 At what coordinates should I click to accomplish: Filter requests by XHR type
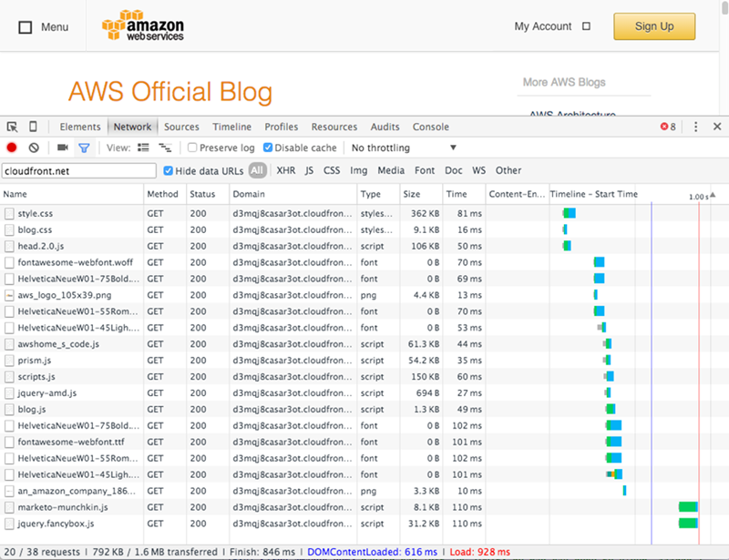pyautogui.click(x=285, y=170)
